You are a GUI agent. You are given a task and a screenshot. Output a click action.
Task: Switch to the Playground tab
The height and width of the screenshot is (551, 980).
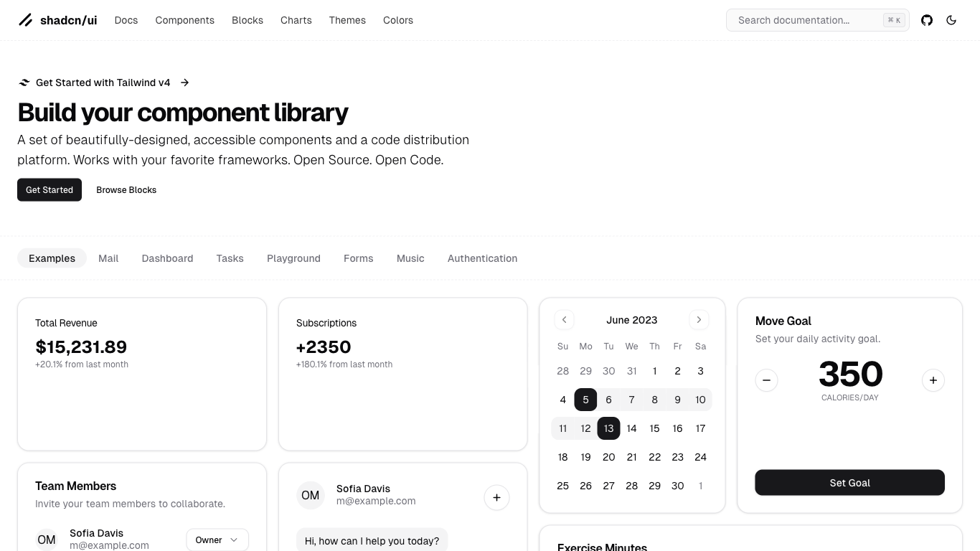[293, 258]
